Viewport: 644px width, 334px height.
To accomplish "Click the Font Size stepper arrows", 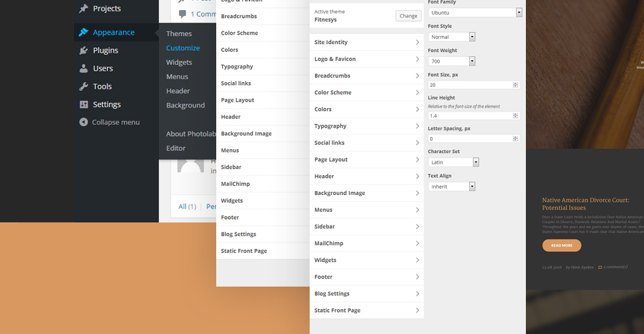I will [515, 85].
